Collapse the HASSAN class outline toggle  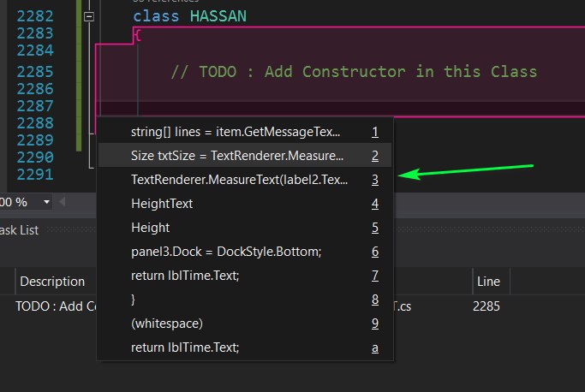(x=89, y=16)
